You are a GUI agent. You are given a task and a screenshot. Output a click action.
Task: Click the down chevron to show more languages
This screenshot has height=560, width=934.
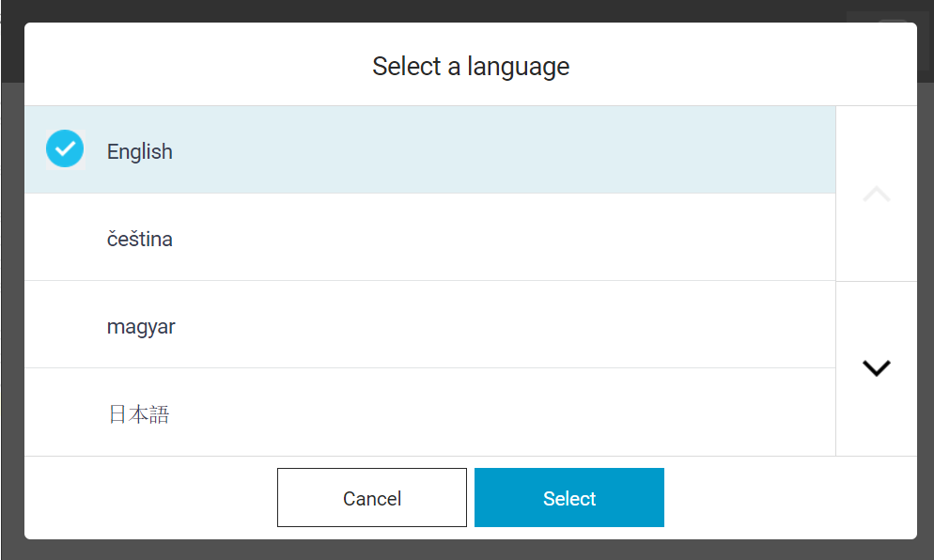click(877, 368)
